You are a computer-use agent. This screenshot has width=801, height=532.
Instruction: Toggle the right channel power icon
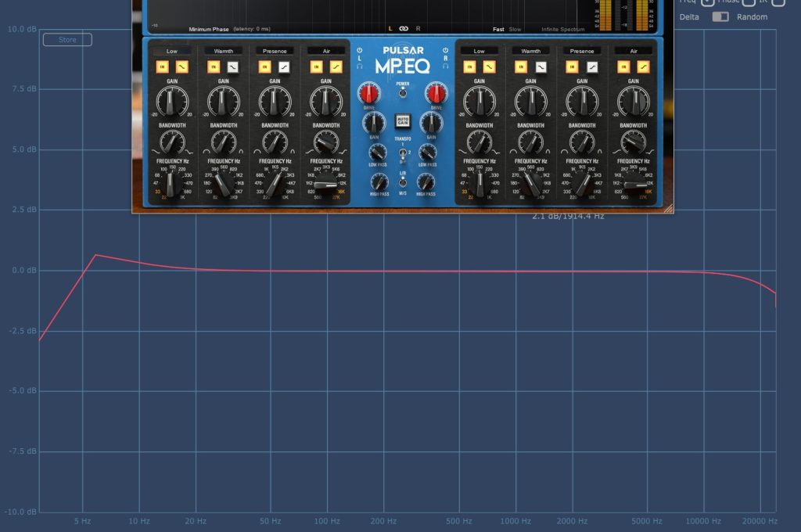(x=445, y=51)
